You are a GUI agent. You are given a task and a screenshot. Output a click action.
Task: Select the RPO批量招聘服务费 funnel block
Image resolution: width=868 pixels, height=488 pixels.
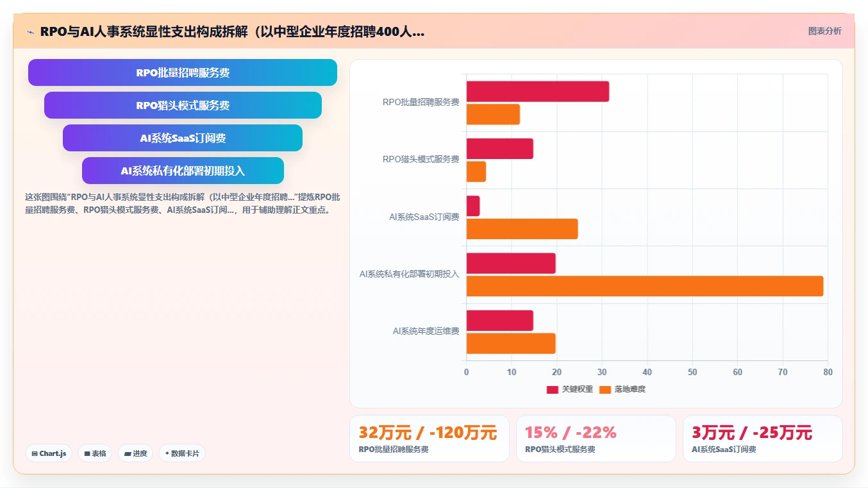click(183, 72)
